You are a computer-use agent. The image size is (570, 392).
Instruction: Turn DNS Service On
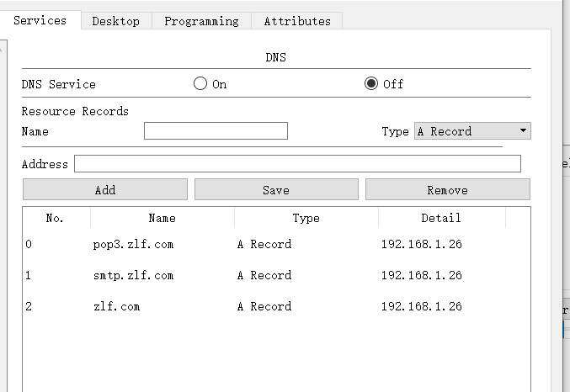click(200, 84)
